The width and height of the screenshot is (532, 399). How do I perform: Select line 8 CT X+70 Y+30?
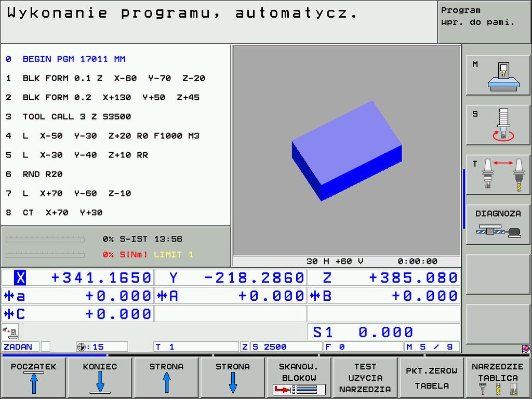tap(54, 212)
